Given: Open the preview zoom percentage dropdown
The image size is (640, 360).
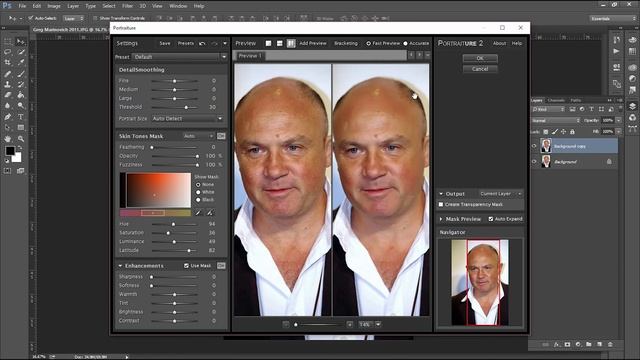Looking at the screenshot, I should [378, 324].
